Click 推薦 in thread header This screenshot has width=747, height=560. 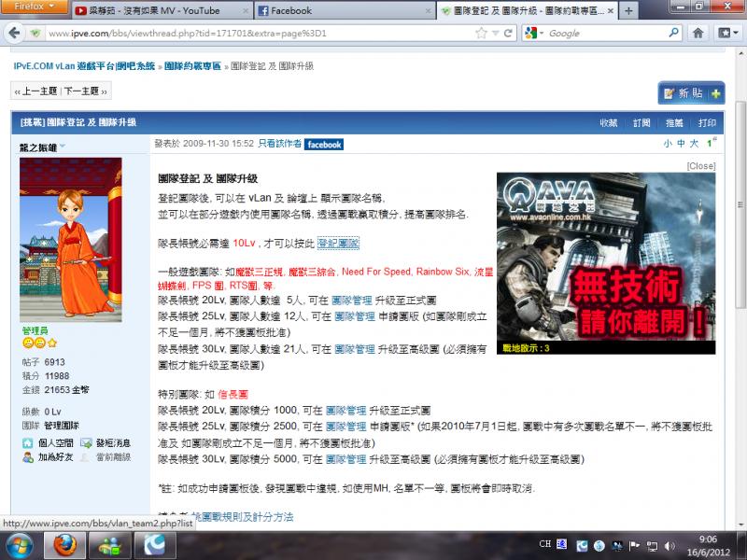point(674,123)
